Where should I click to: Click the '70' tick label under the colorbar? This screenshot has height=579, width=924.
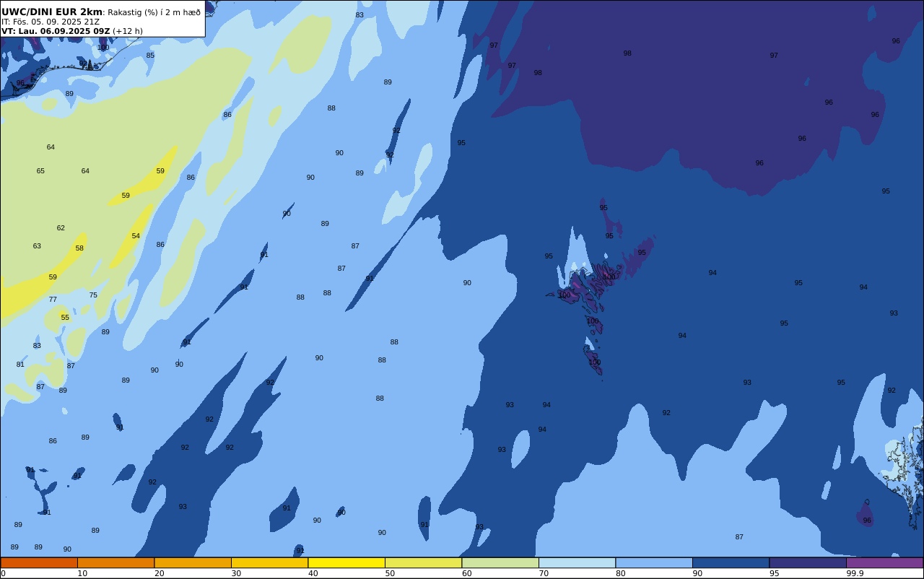point(544,573)
